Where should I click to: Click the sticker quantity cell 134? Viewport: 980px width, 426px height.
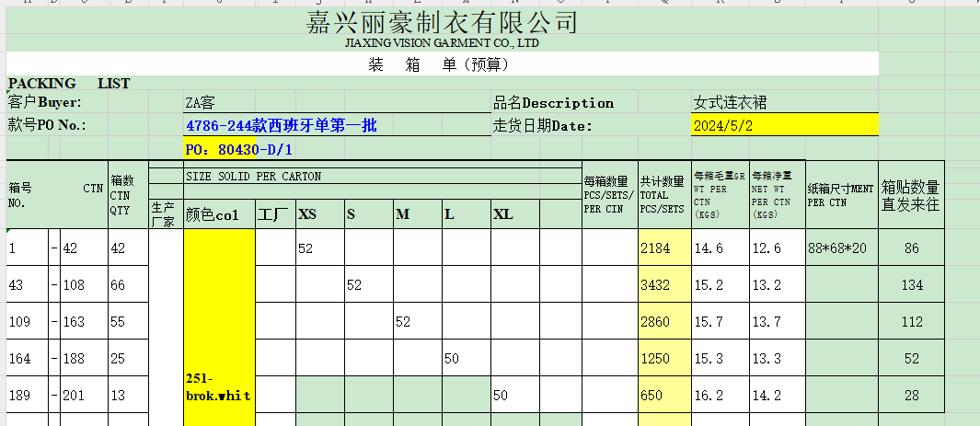(911, 284)
